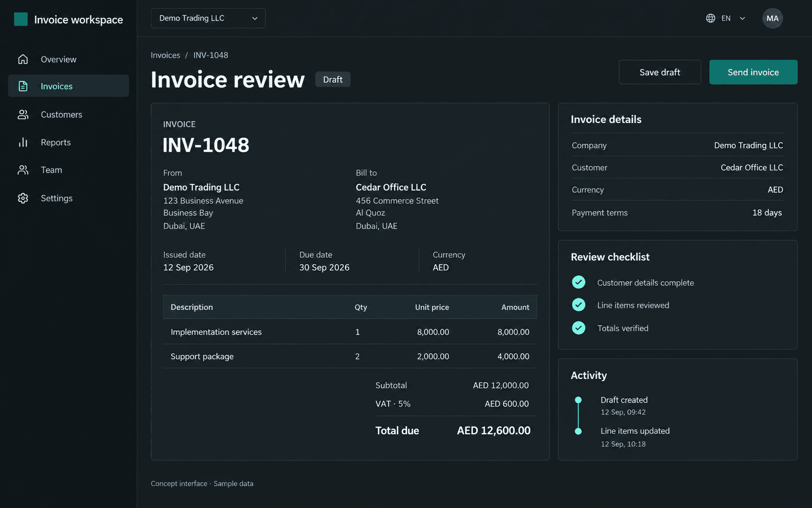Click the Total due amount AED 12,600.00
This screenshot has width=812, height=508.
point(494,431)
